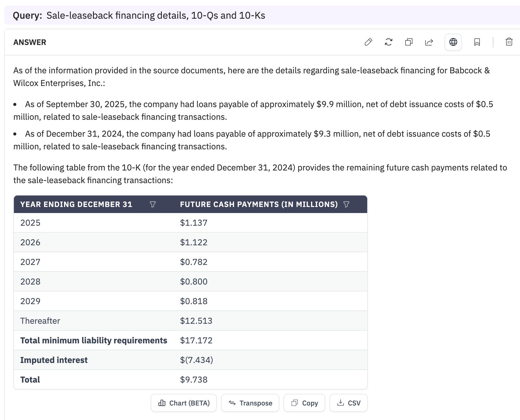Click the pencil edit icon
This screenshot has width=520, height=420.
coord(368,42)
